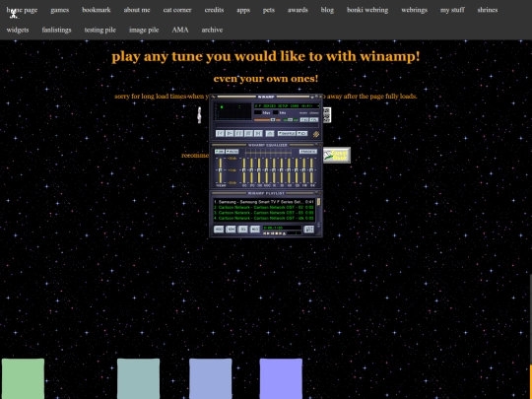The image size is (532, 399).
Task: Click Winamp lightning bolt logo icon
Action: [316, 134]
